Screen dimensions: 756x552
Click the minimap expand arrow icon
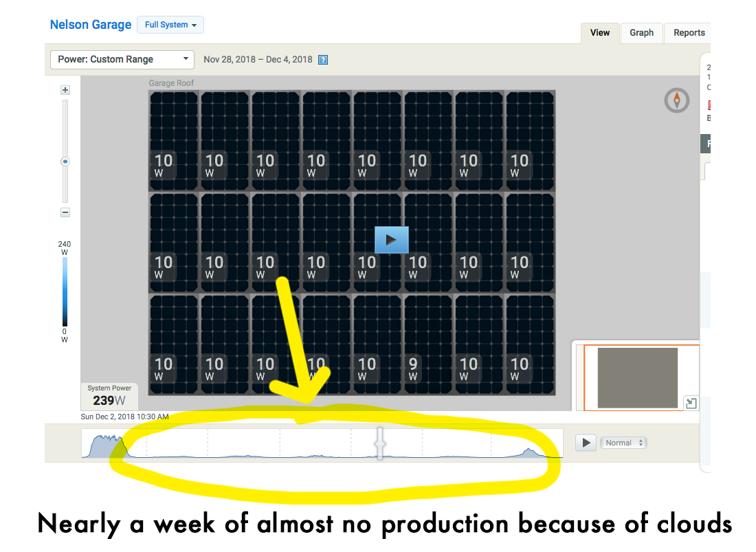691,403
